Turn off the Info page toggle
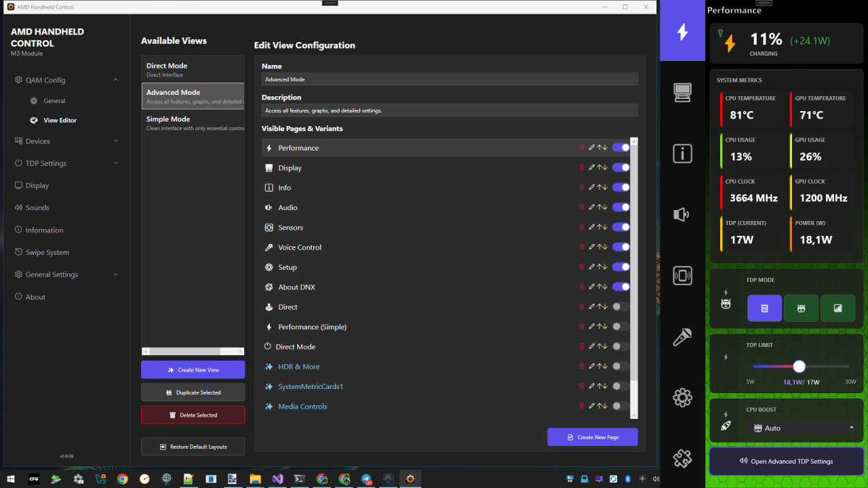This screenshot has width=868, height=488. (620, 188)
